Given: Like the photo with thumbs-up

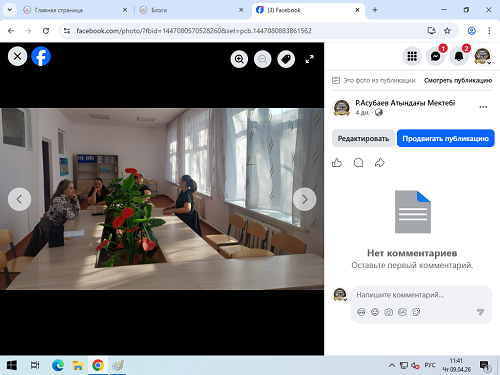Looking at the screenshot, I should 337,163.
